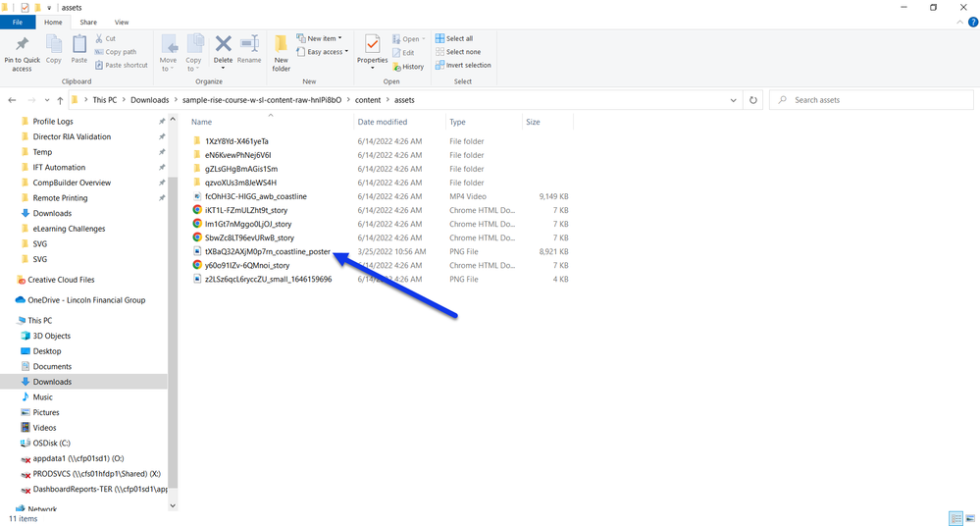Image resolution: width=980 pixels, height=526 pixels.
Task: Switch to the Home ribbon tab
Action: pyautogui.click(x=53, y=22)
